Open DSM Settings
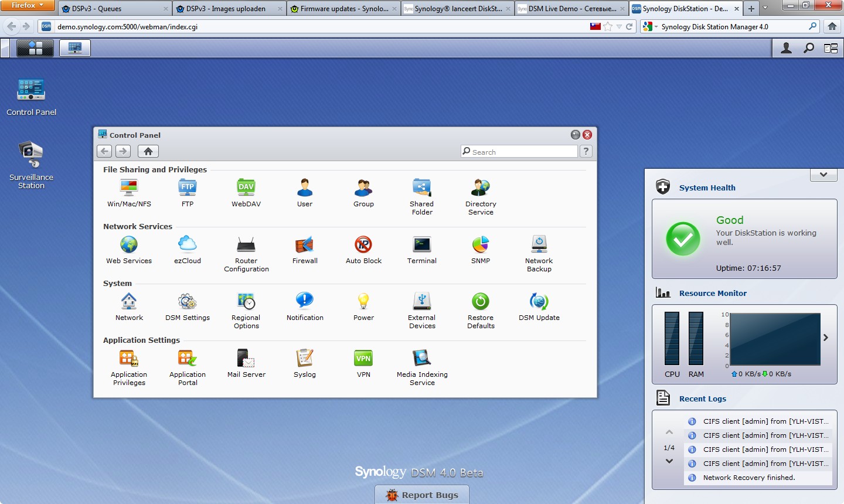844x504 pixels. point(188,307)
